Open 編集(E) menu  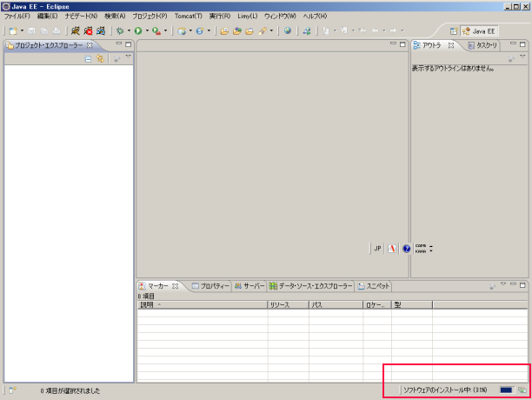(x=47, y=16)
